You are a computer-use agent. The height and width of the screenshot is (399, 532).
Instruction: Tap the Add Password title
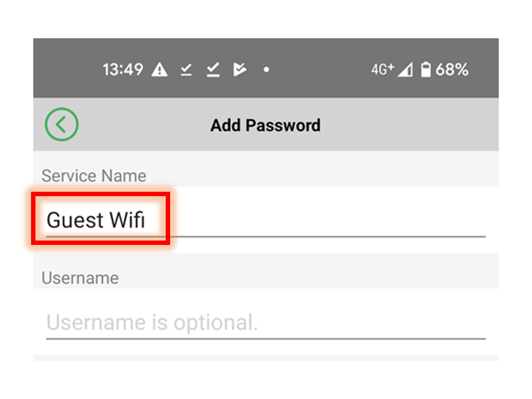point(265,125)
